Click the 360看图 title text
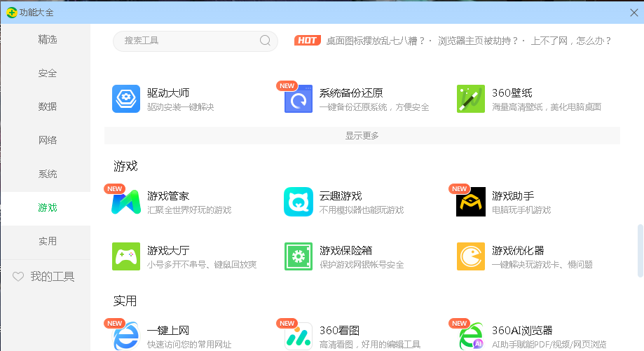 (339, 331)
